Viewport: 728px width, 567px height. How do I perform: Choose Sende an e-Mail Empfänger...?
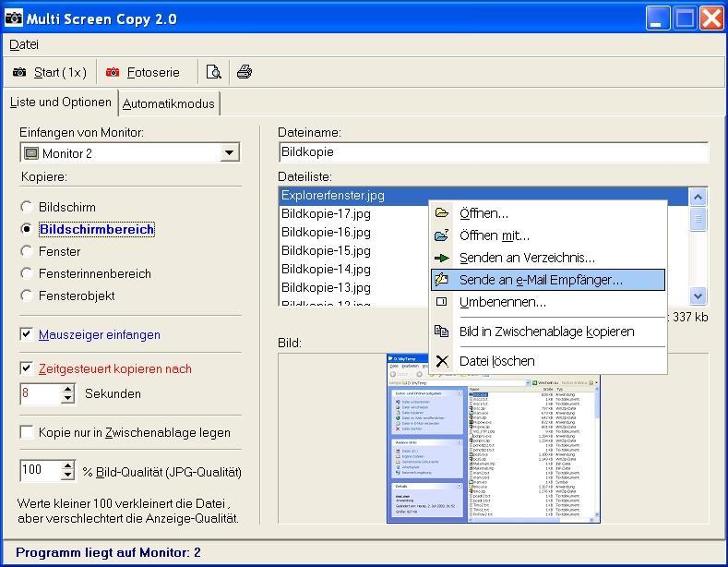coord(548,280)
